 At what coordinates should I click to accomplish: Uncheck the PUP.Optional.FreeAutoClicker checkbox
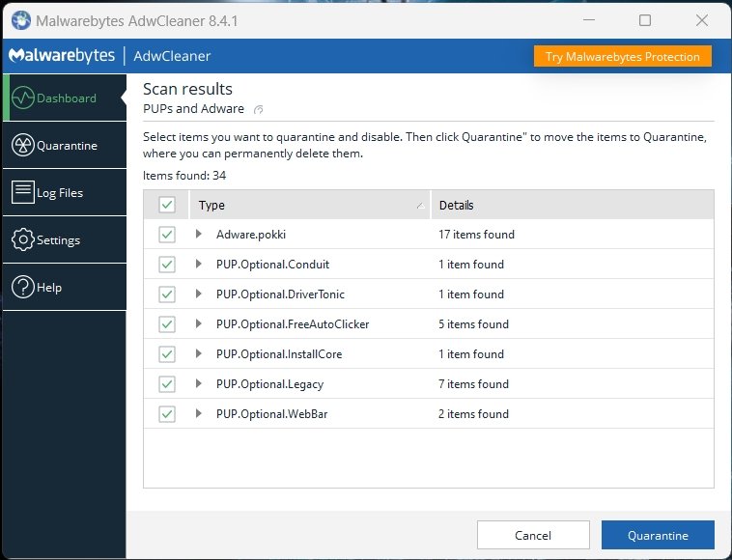167,323
